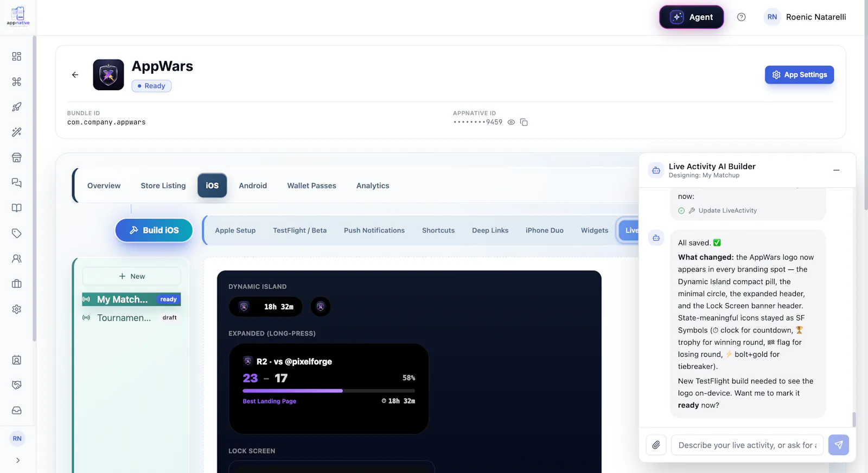Open the Push Notifications sub-tab
The image size is (868, 473).
point(374,230)
